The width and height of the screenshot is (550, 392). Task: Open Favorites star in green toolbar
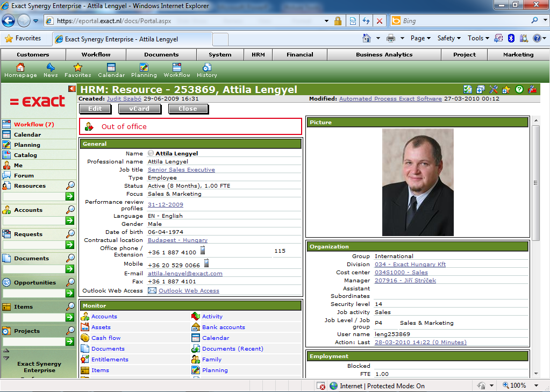[x=77, y=70]
